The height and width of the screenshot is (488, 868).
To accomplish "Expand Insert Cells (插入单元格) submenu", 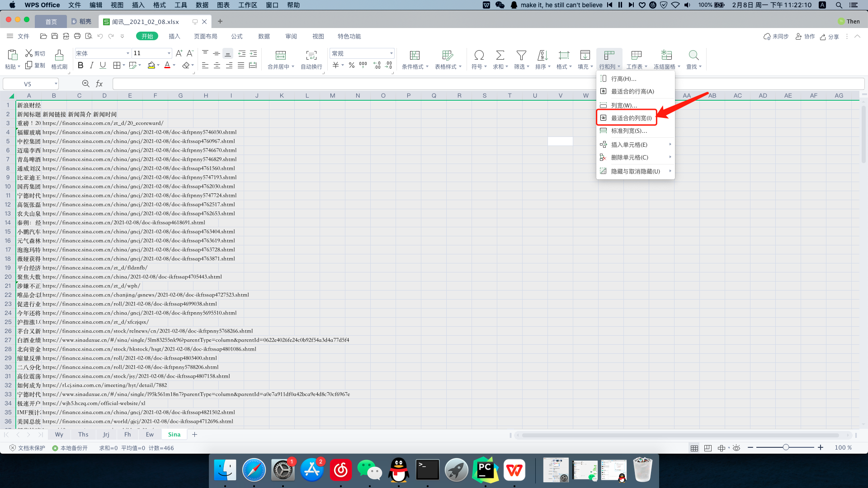I will [635, 145].
